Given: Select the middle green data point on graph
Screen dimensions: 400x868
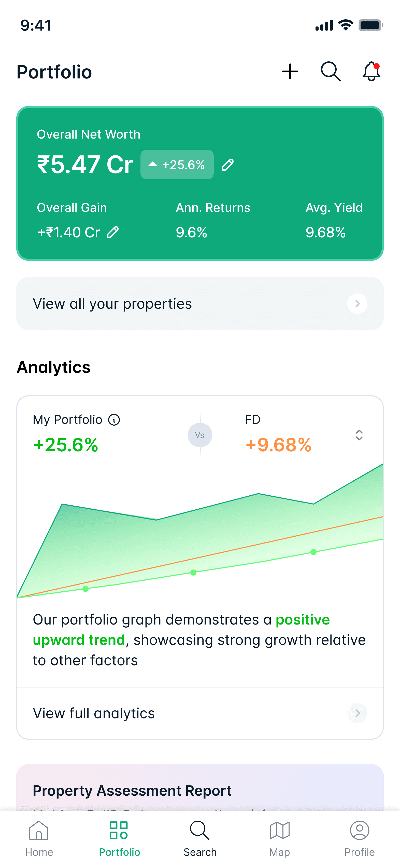Looking at the screenshot, I should [x=193, y=573].
